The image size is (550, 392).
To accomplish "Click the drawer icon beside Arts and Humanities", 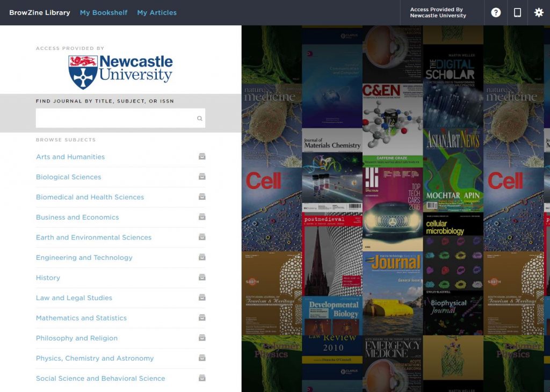I will pos(202,157).
